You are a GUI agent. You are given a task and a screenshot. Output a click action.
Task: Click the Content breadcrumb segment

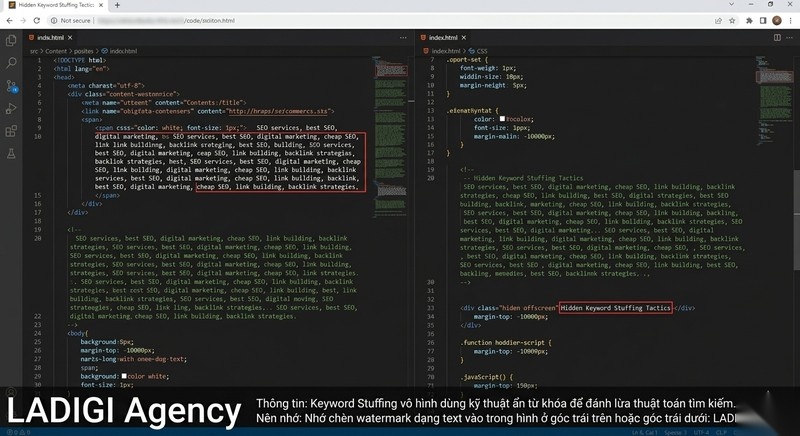coord(56,51)
